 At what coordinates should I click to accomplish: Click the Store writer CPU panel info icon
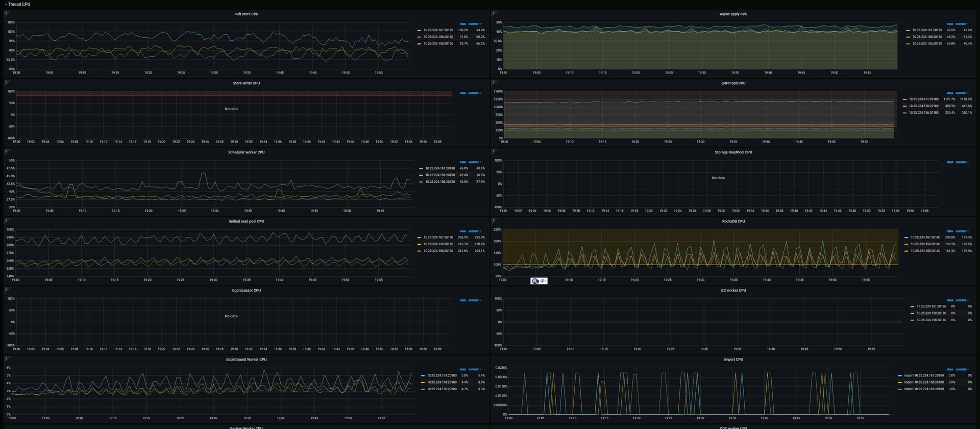(6, 82)
